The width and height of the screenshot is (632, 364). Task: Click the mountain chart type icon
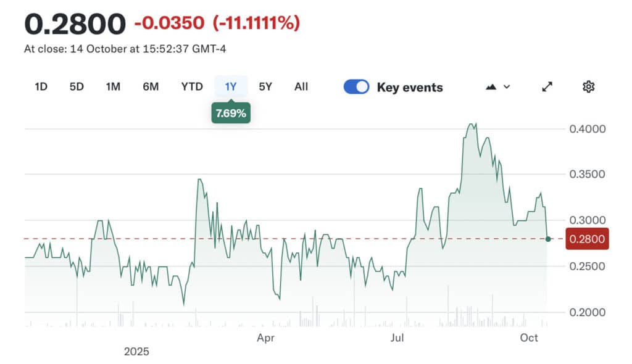pos(491,87)
